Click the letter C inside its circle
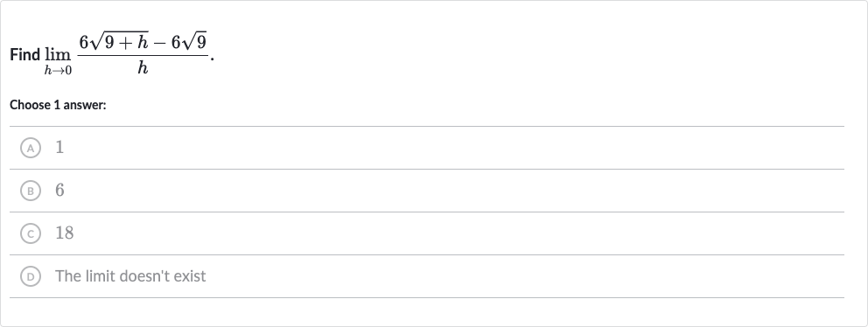 click(x=31, y=233)
